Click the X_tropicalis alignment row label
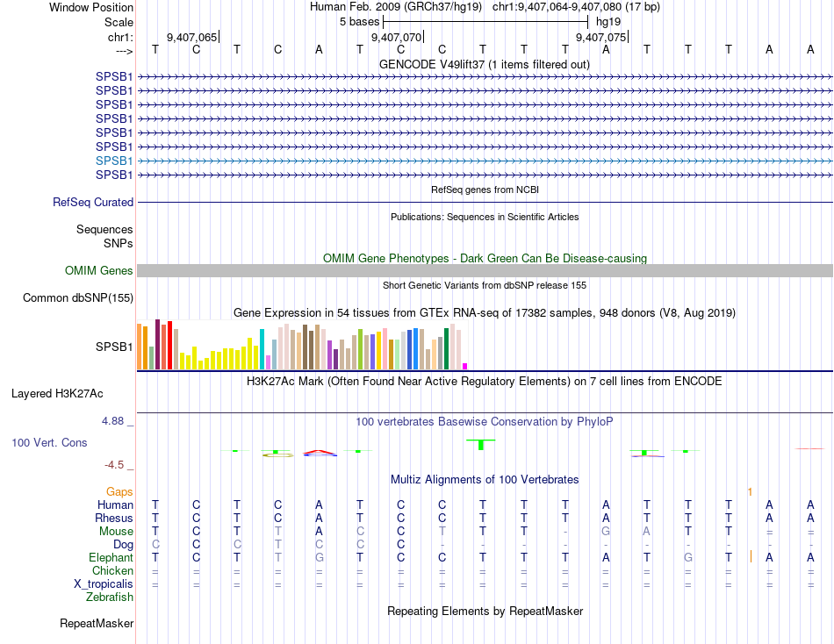 (104, 584)
